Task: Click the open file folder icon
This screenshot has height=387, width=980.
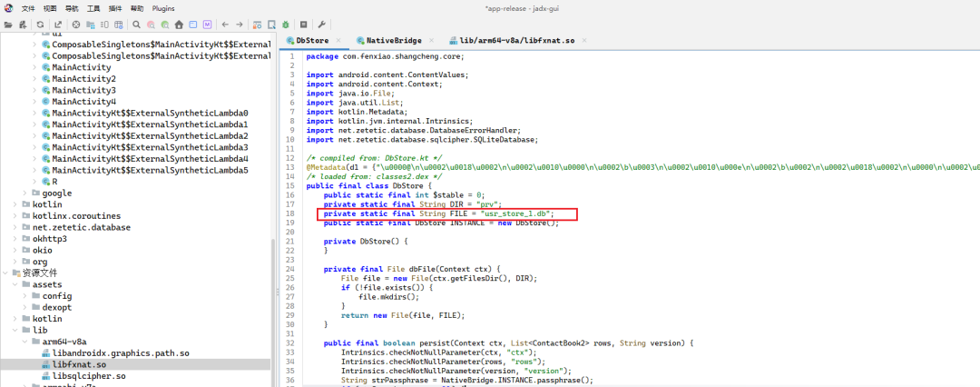Action: pyautogui.click(x=8, y=25)
